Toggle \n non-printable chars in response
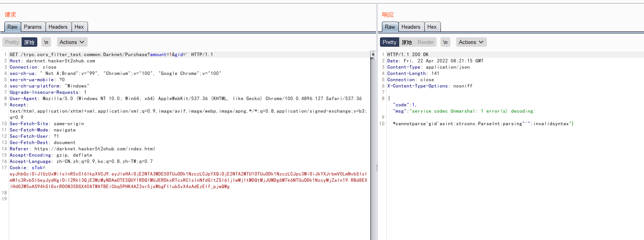This screenshot has width=644, height=240. (x=445, y=42)
